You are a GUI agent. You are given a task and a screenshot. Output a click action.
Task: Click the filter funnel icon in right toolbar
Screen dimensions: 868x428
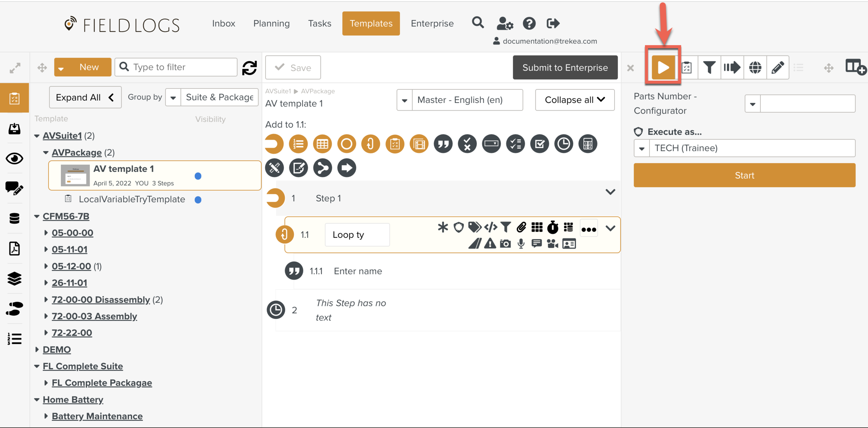(x=709, y=67)
